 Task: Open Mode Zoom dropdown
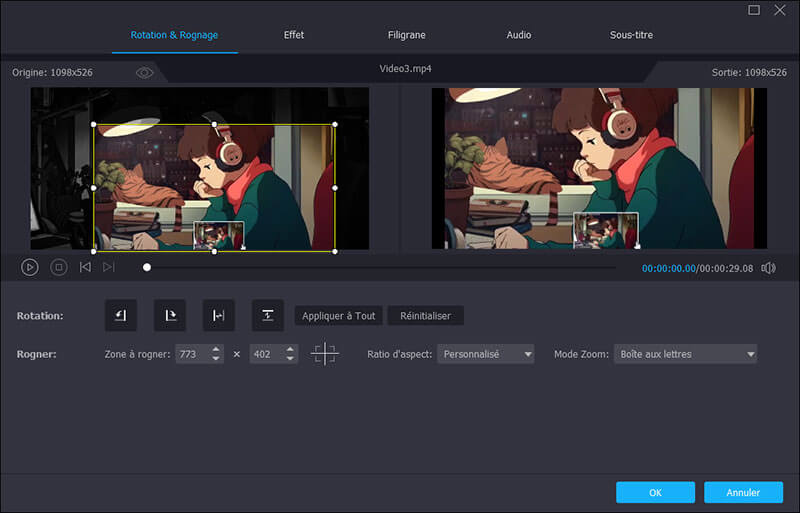pos(686,354)
